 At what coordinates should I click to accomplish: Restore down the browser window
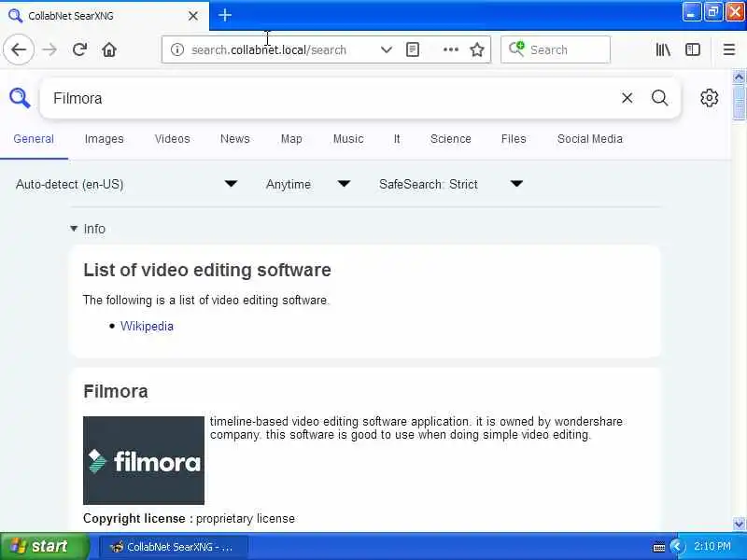712,12
